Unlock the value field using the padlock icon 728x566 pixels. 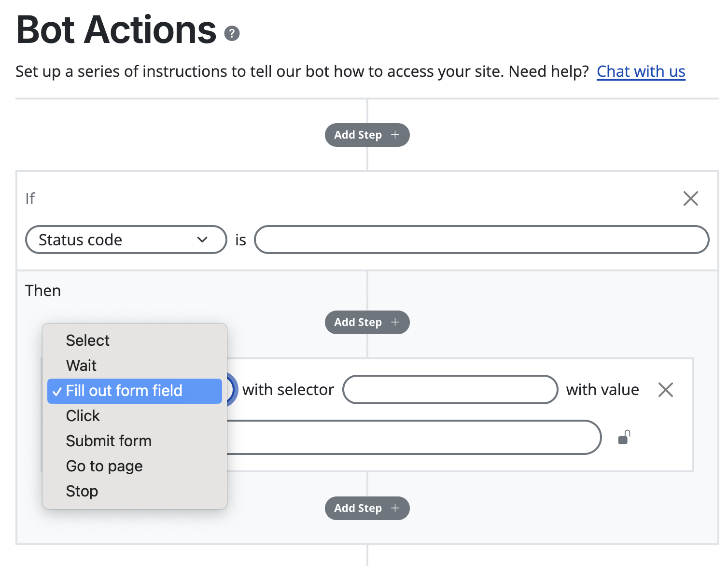(624, 438)
